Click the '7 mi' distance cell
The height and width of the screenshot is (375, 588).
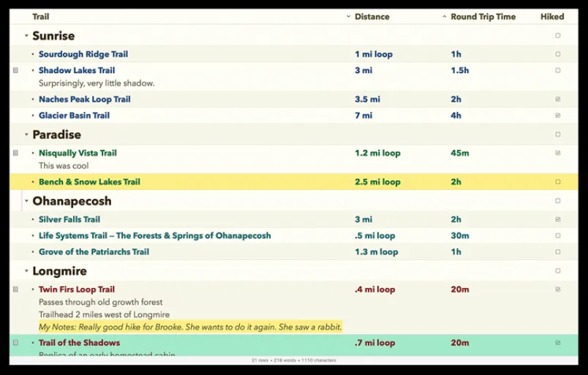(363, 115)
